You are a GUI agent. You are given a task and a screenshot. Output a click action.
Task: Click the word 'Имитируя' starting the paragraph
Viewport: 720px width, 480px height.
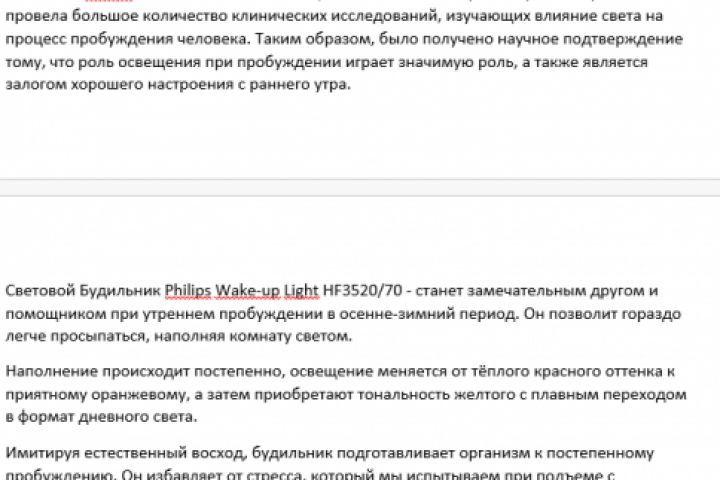tap(43, 453)
